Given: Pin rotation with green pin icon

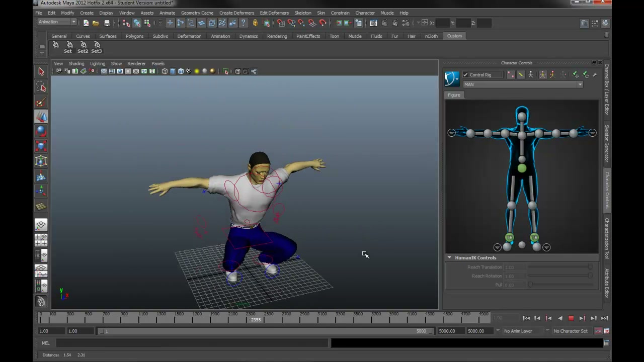Looking at the screenshot, I should 586,75.
